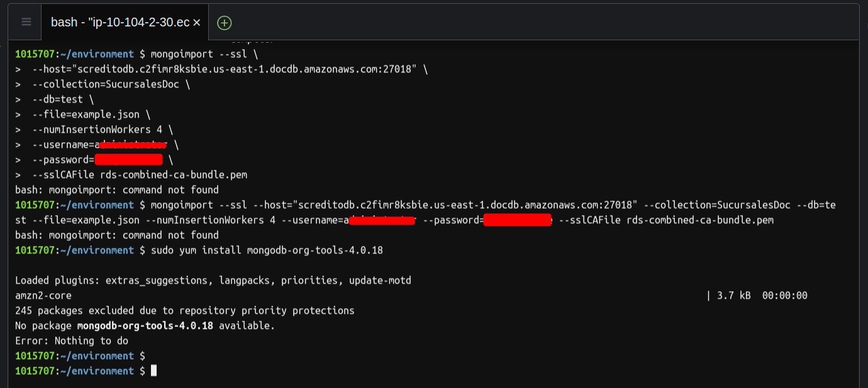Click the --db=test continuation line
Screen dimensions: 868x388
tap(63, 99)
